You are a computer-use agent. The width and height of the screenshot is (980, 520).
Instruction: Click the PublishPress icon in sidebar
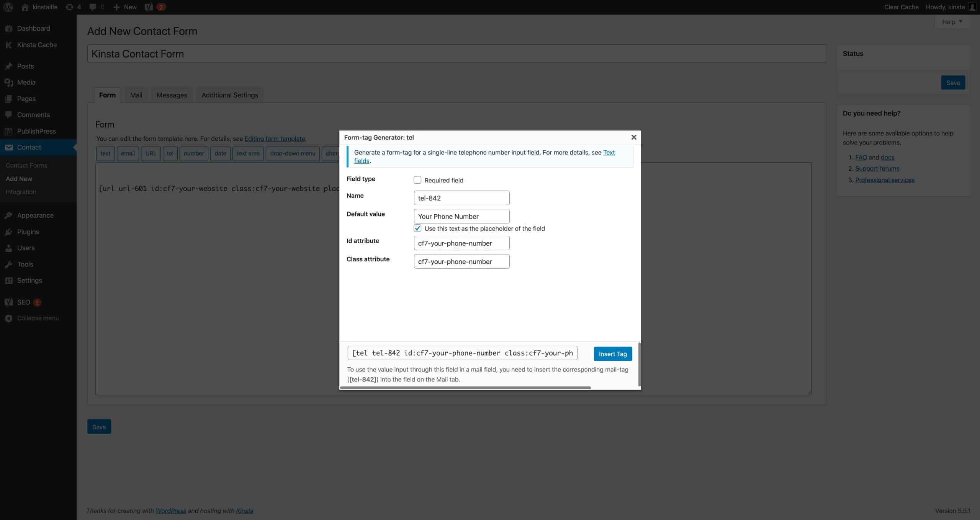click(x=9, y=131)
